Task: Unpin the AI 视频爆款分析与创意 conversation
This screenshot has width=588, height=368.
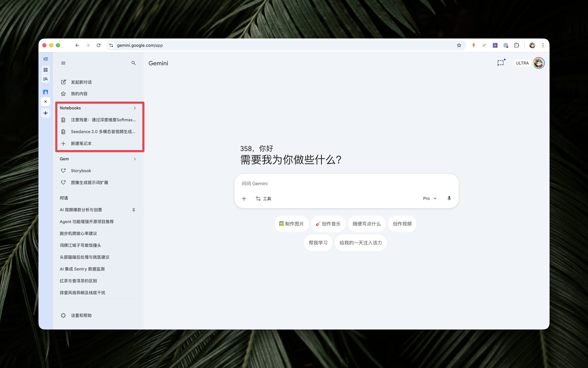Action: pyautogui.click(x=133, y=210)
